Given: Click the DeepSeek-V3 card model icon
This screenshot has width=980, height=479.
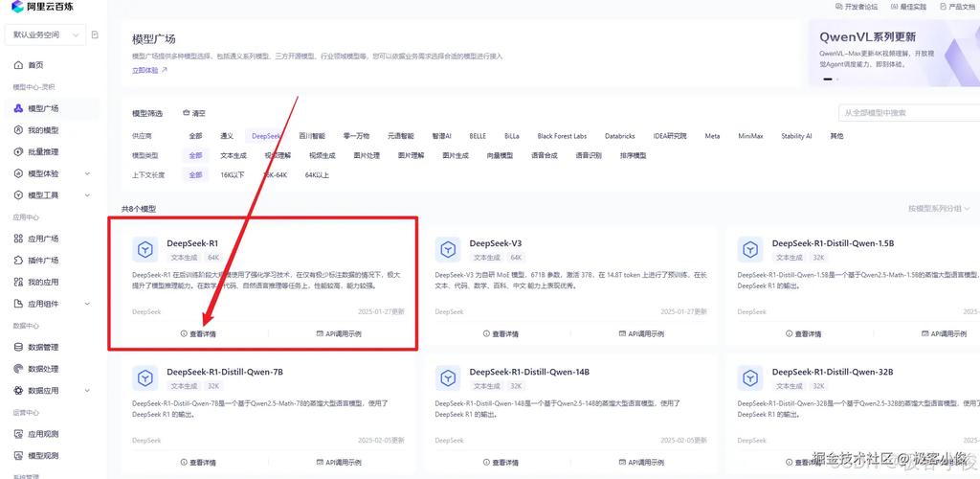Looking at the screenshot, I should pyautogui.click(x=448, y=249).
